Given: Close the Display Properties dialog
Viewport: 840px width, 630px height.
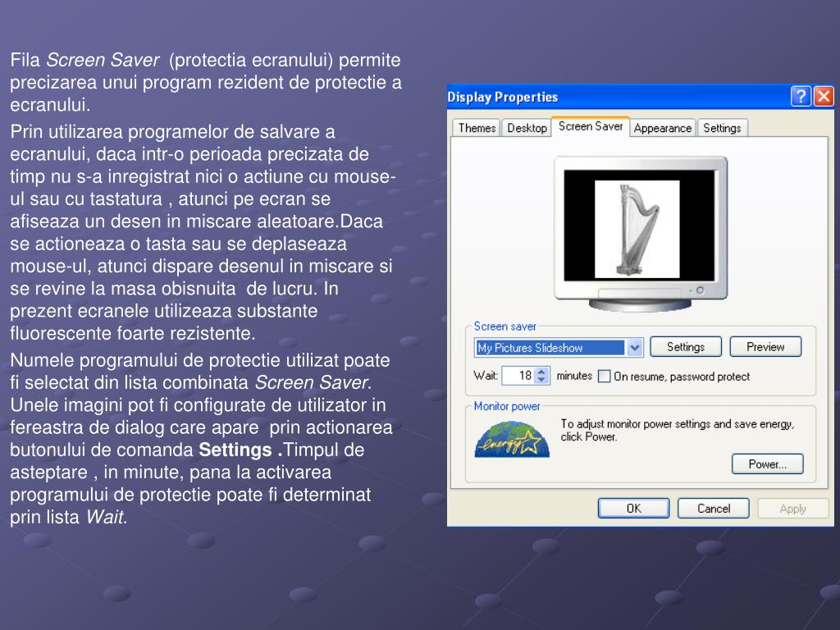Looking at the screenshot, I should point(824,97).
